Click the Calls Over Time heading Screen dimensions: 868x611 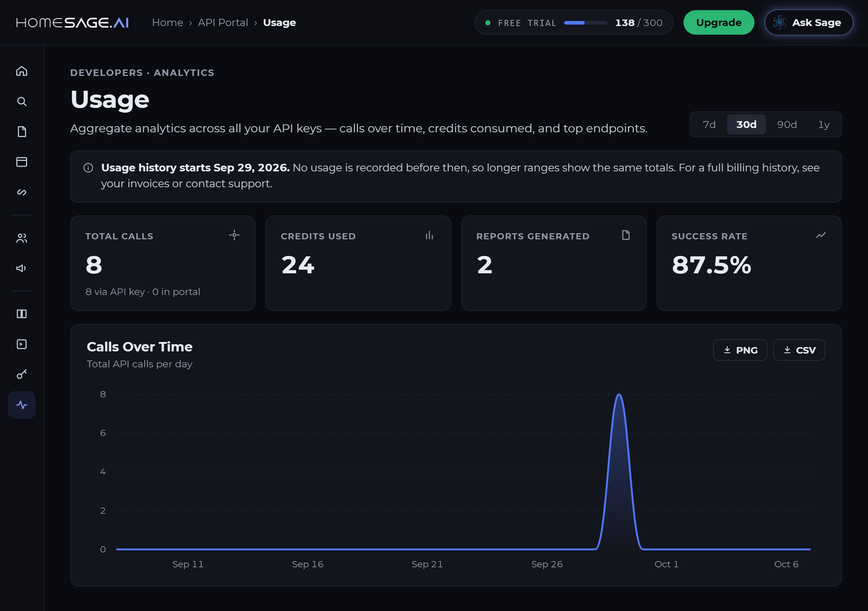(x=140, y=347)
